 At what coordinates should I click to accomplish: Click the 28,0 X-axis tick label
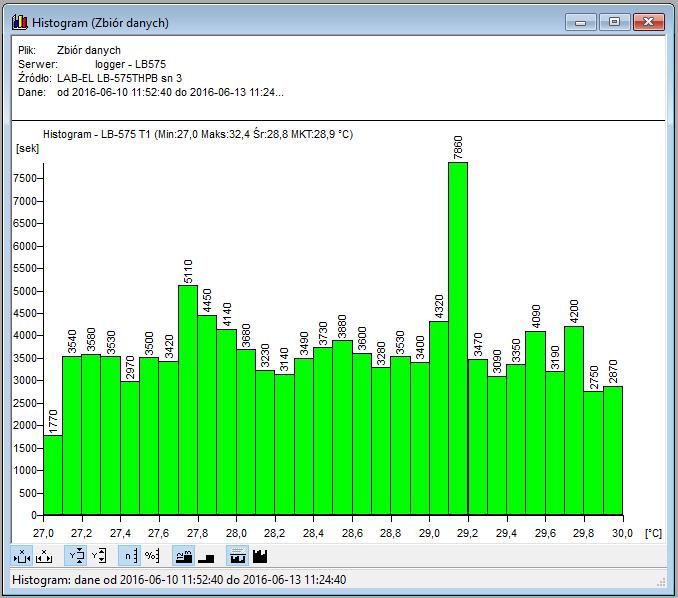236,533
